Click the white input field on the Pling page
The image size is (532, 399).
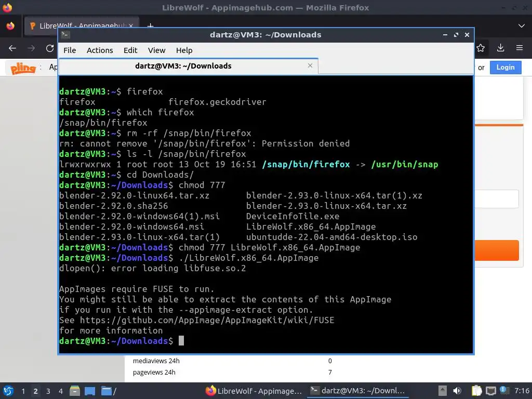[x=496, y=199]
